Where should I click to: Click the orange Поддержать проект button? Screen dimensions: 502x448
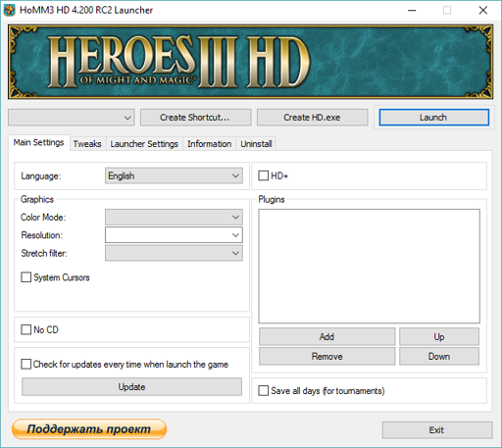[x=89, y=429]
